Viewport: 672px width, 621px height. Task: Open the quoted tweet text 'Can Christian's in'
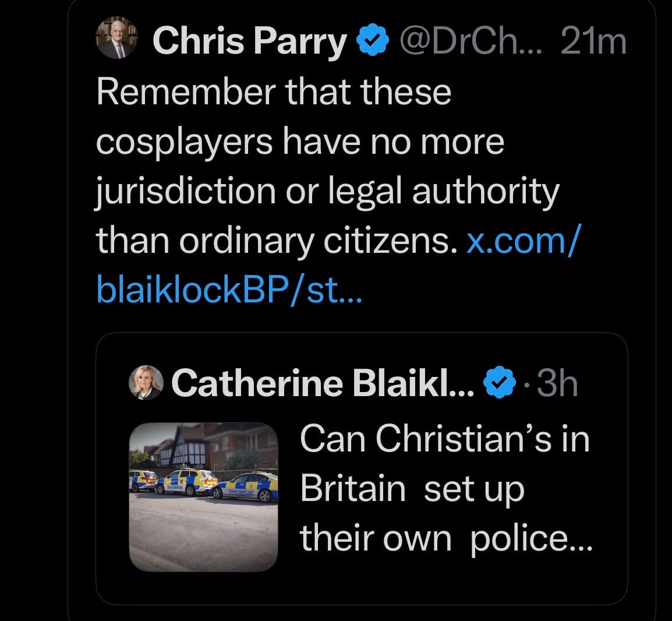click(x=444, y=439)
